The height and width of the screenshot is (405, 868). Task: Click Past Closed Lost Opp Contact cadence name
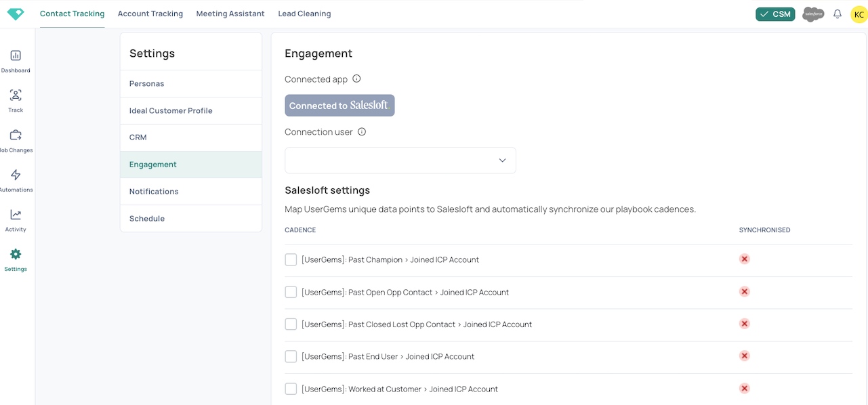[x=417, y=324]
